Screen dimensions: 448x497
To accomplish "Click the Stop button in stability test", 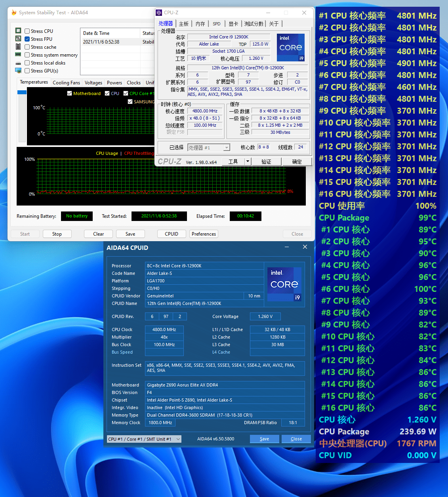I will pos(57,234).
